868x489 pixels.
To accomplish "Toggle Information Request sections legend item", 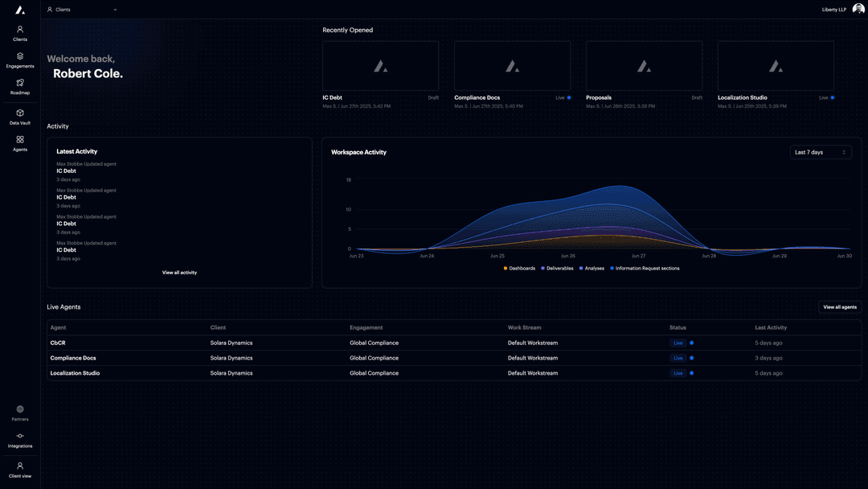I will coord(645,268).
